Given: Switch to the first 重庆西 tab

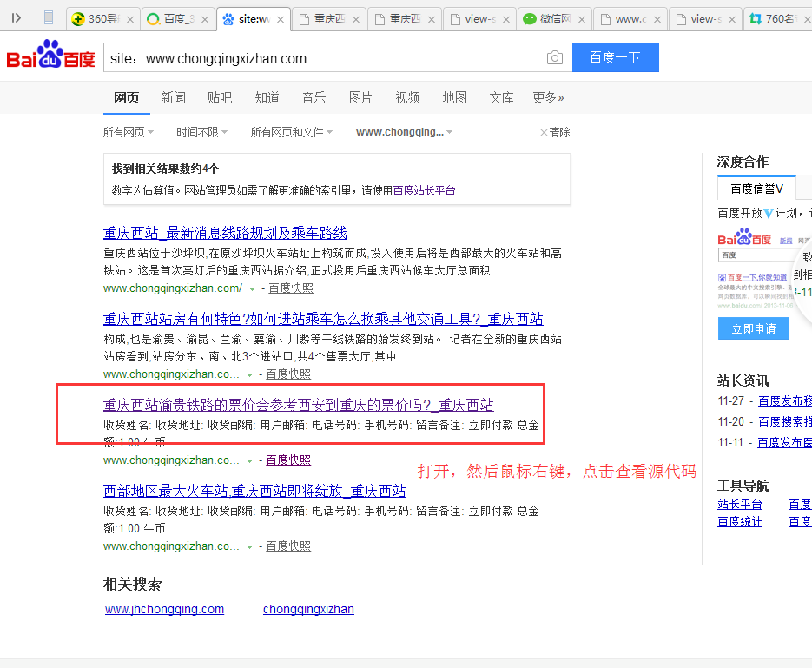Looking at the screenshot, I should (328, 19).
